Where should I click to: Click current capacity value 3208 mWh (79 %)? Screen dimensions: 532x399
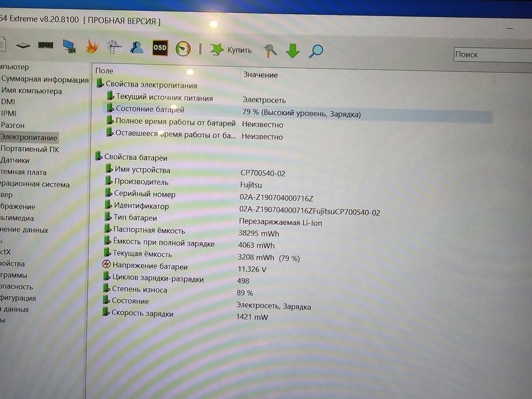tap(269, 258)
